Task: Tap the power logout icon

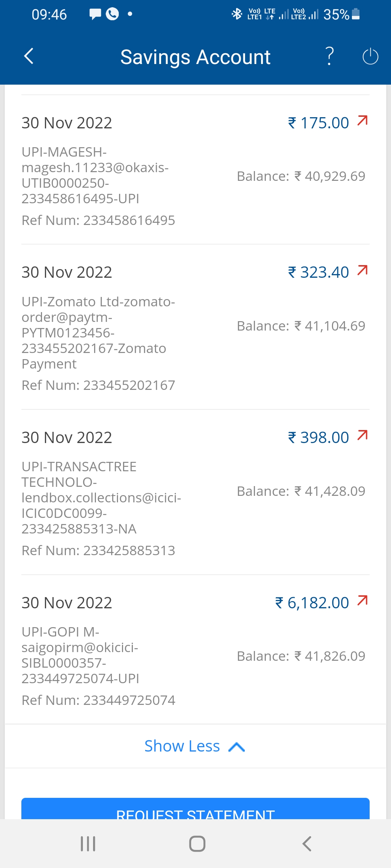Action: pos(370,56)
